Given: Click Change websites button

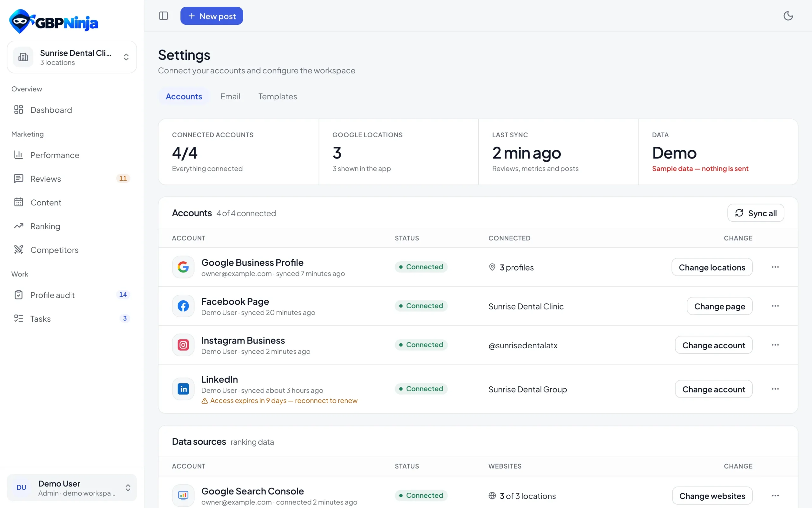Looking at the screenshot, I should [x=712, y=496].
